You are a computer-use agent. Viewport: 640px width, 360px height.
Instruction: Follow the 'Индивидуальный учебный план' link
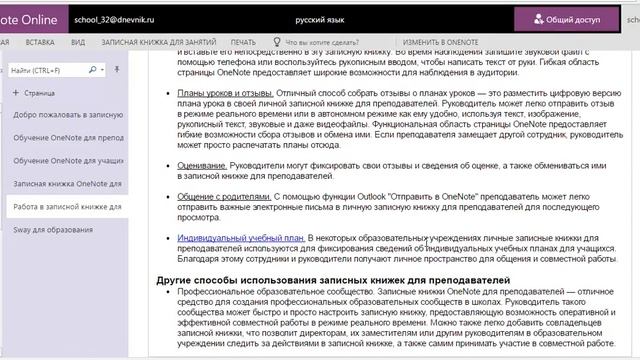pyautogui.click(x=241, y=238)
